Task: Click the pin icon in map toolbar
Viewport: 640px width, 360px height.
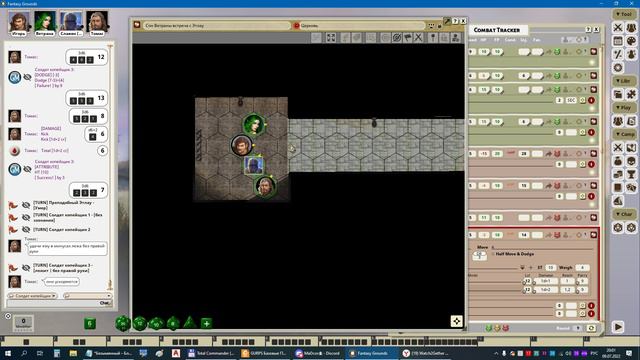Action: pos(433,38)
